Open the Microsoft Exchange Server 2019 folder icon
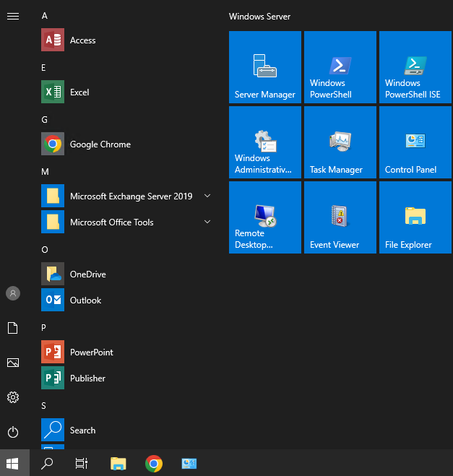Image resolution: width=453 pixels, height=476 pixels. click(53, 196)
